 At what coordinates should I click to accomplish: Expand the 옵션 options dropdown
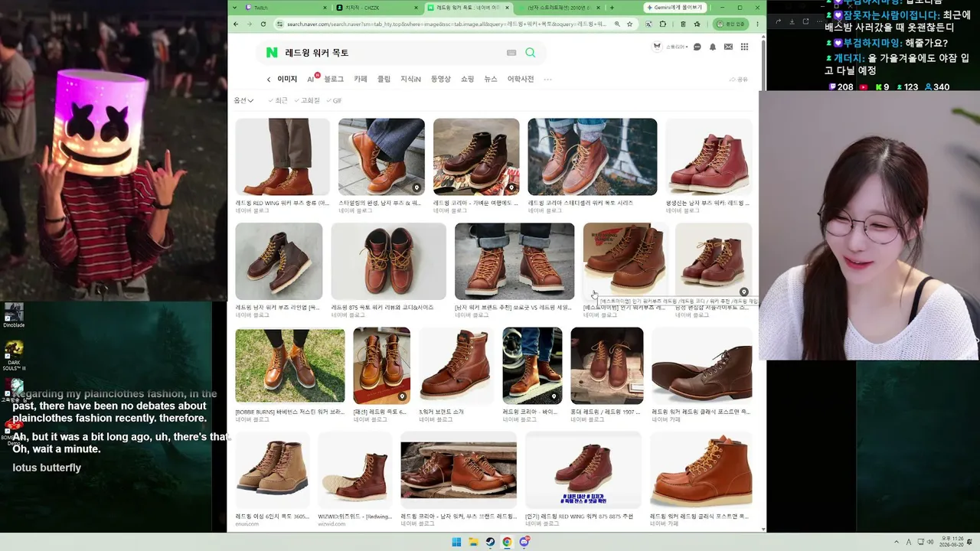pos(243,100)
